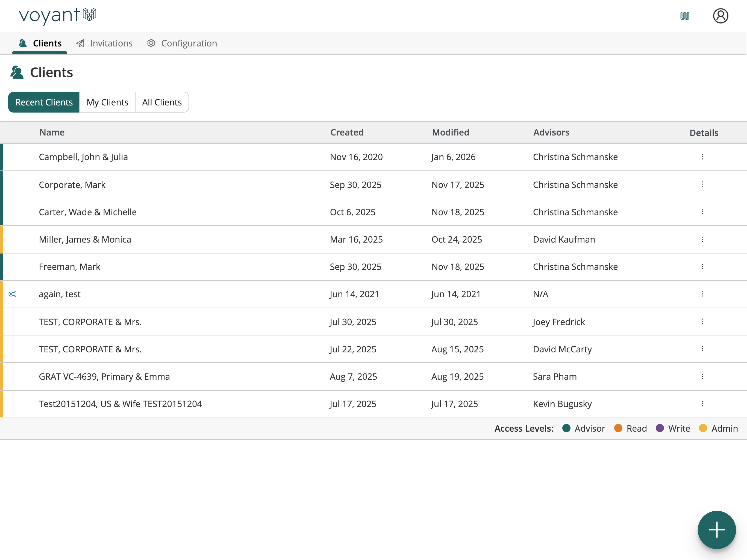Open the user account profile icon
The height and width of the screenshot is (560, 747).
[720, 16]
